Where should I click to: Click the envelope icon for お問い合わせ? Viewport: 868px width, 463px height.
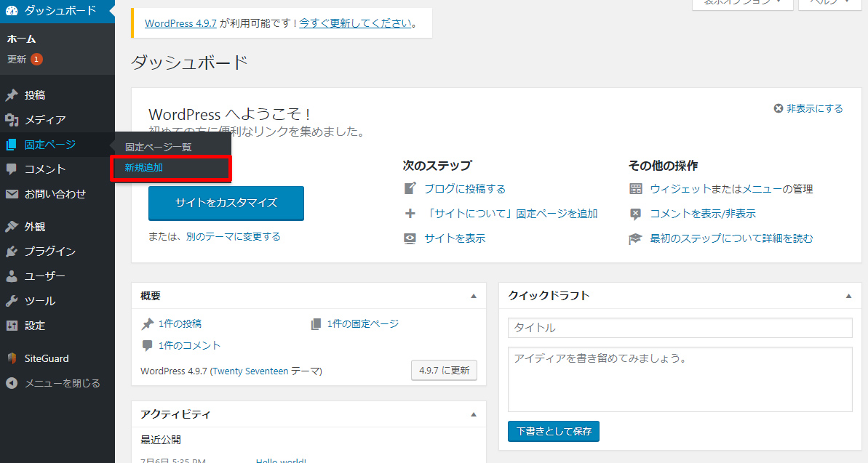pyautogui.click(x=12, y=194)
